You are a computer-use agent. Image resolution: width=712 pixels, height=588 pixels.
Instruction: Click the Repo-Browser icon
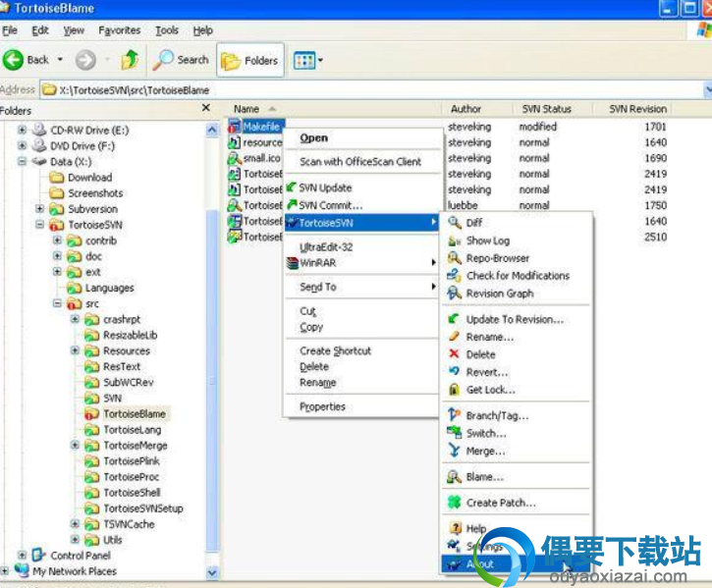[x=454, y=258]
